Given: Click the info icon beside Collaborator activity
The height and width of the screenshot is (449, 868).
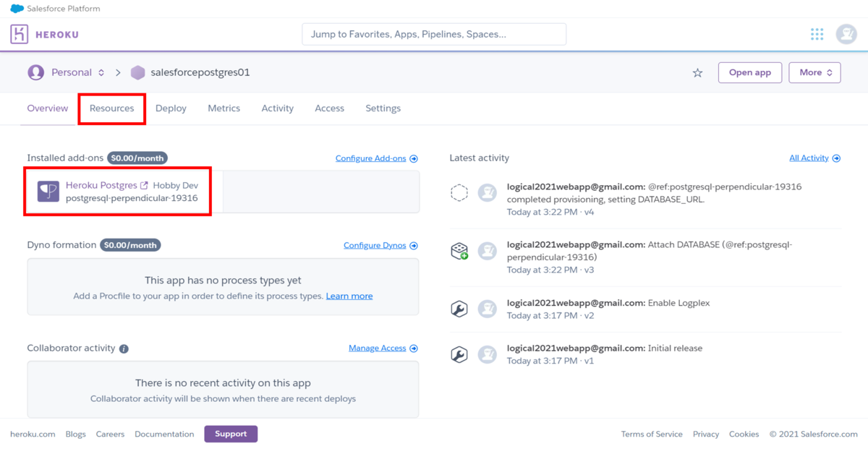Looking at the screenshot, I should pyautogui.click(x=124, y=348).
